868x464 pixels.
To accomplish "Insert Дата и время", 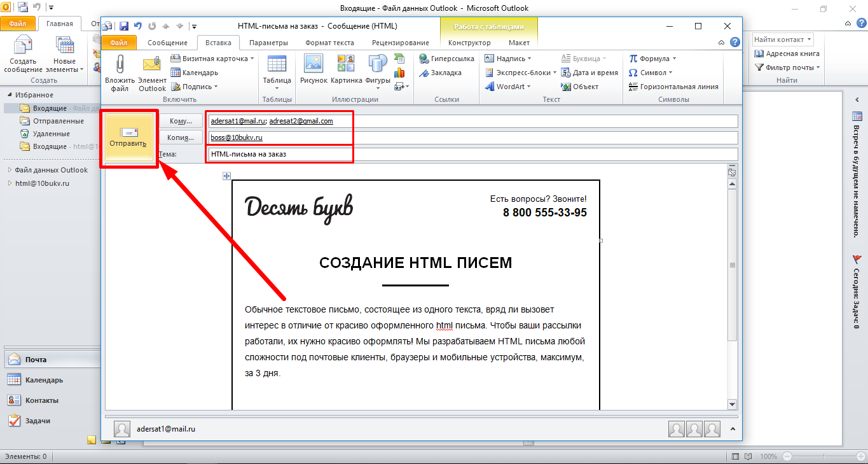I will pyautogui.click(x=590, y=73).
